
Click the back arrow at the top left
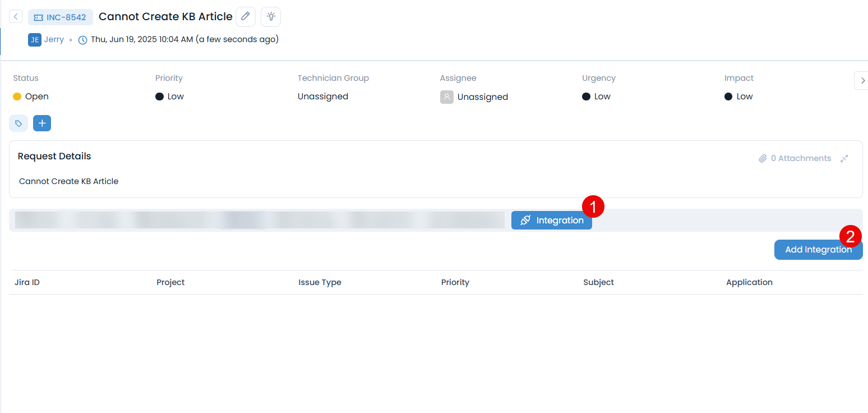[15, 16]
